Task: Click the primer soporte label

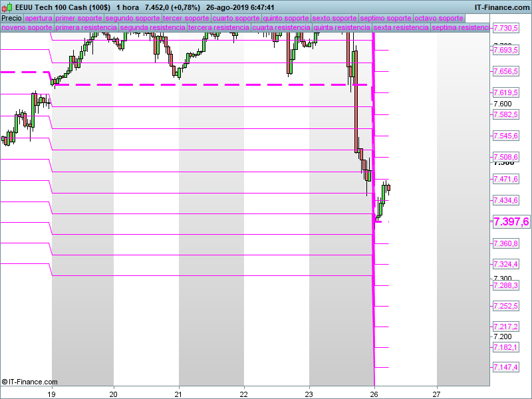Action: pyautogui.click(x=78, y=19)
